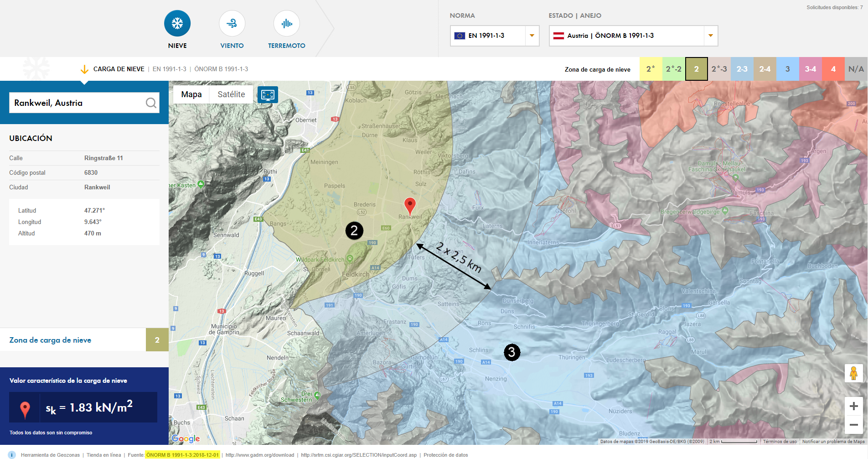Select the Terremoto seismic icon

pos(287,23)
